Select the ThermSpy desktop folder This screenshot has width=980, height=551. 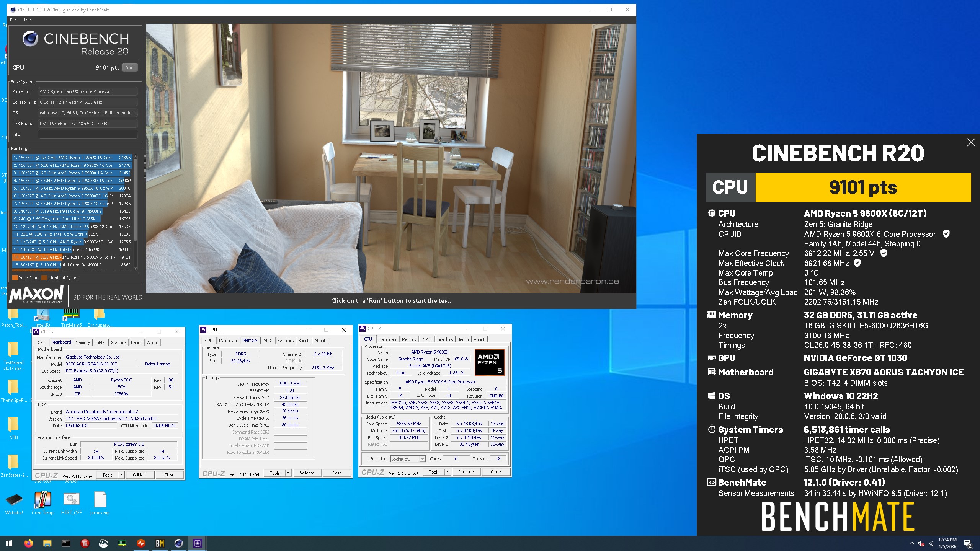(13, 390)
